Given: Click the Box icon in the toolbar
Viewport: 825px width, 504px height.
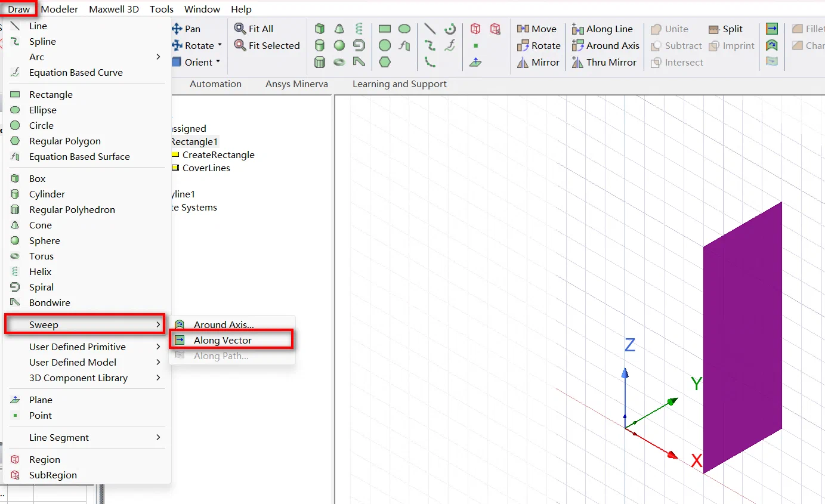Looking at the screenshot, I should pos(320,29).
